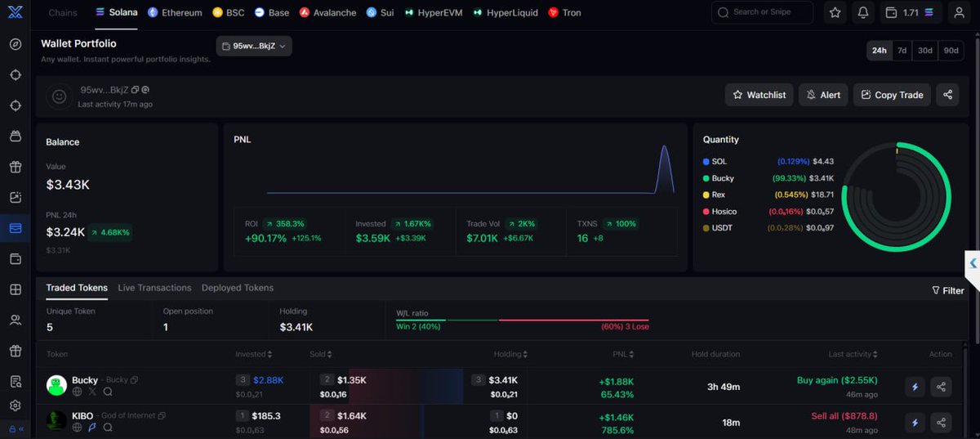This screenshot has height=439, width=980.
Task: Select the 90d timeframe
Action: click(951, 50)
